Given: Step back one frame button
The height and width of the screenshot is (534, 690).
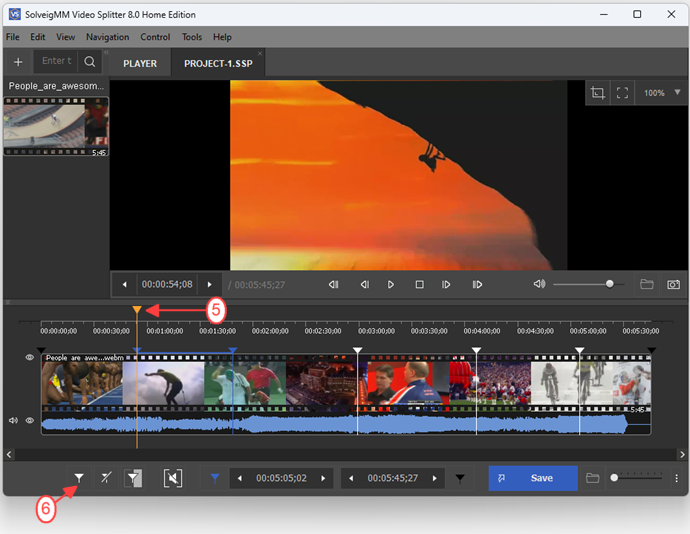Looking at the screenshot, I should pyautogui.click(x=365, y=285).
